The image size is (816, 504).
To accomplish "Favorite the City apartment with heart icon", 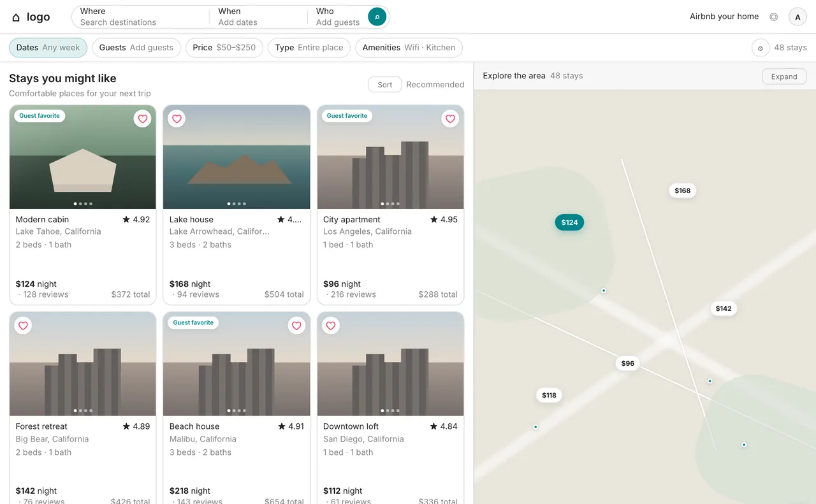I will 450,119.
